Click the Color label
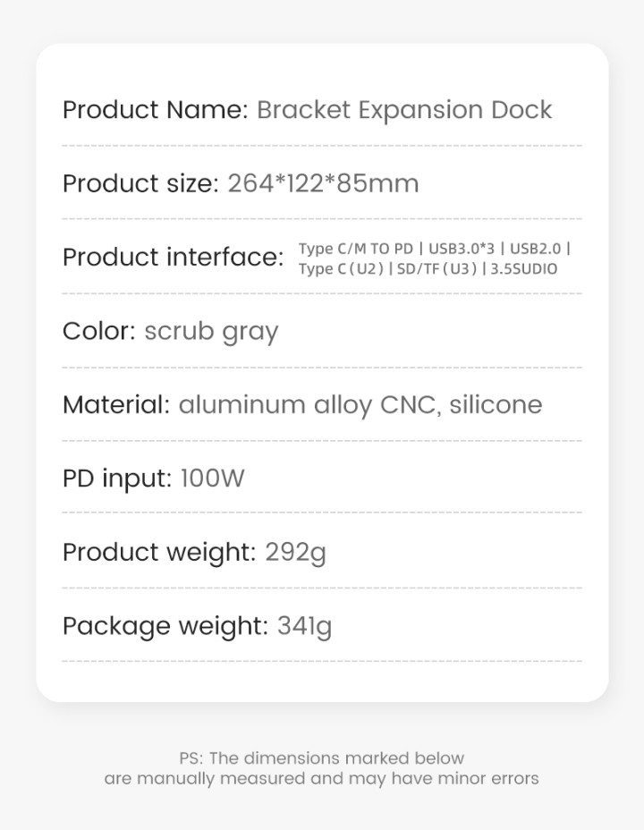Image resolution: width=644 pixels, height=830 pixels. (x=99, y=331)
